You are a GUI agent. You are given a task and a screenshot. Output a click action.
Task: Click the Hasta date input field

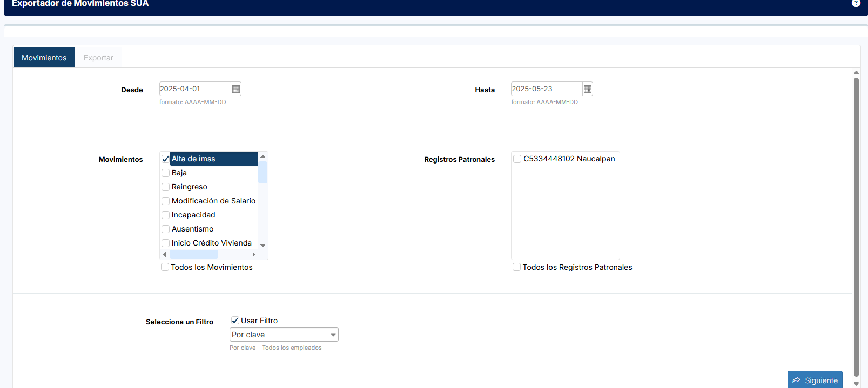[546, 89]
